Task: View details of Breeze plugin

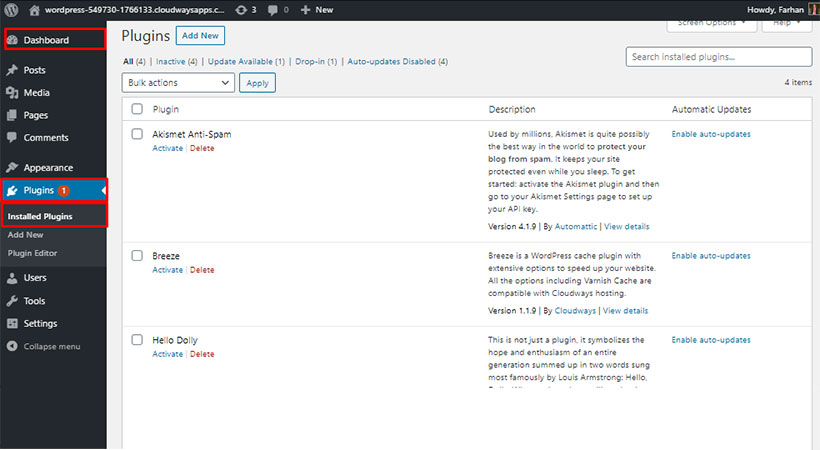Action: tap(625, 311)
